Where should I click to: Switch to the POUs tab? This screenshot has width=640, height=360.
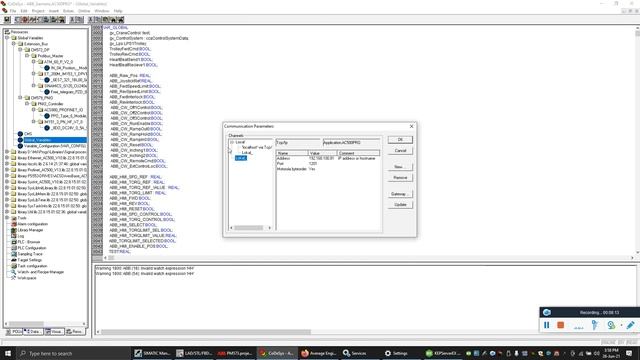[14, 331]
